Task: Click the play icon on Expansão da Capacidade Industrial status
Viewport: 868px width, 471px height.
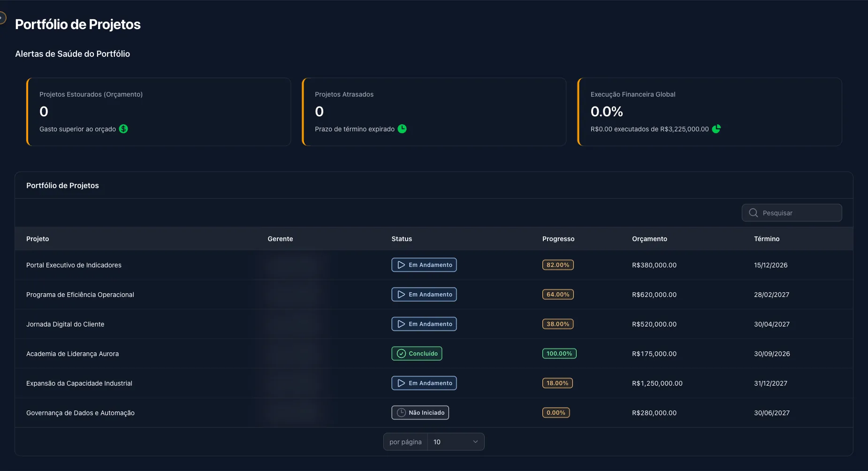Action: (x=401, y=383)
